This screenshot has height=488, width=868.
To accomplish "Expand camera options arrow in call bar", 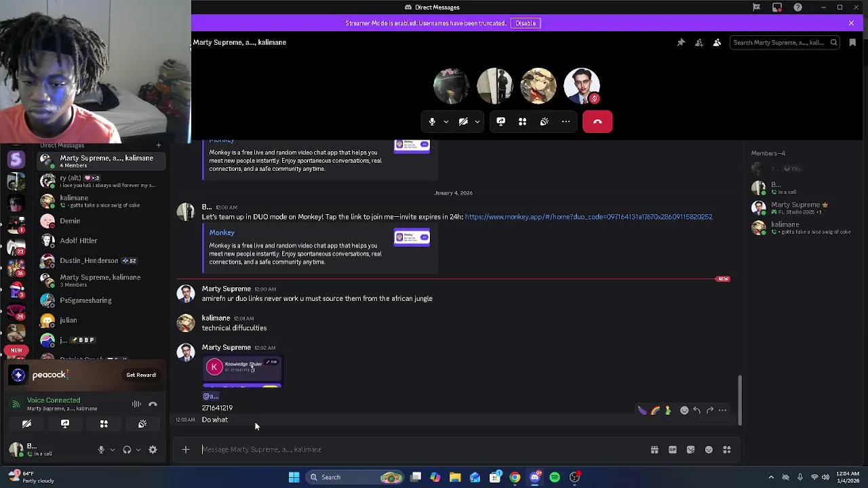I will (x=477, y=121).
